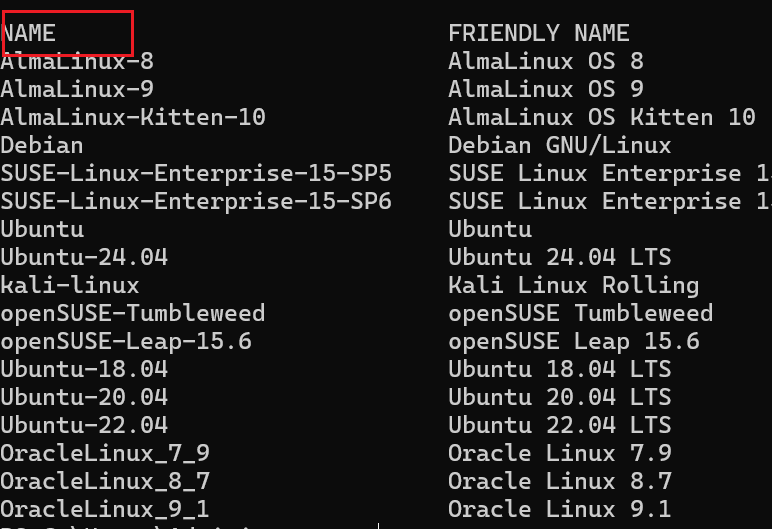Click the Ubuntu-24.04 distribution name
This screenshot has height=529, width=772.
click(x=84, y=257)
